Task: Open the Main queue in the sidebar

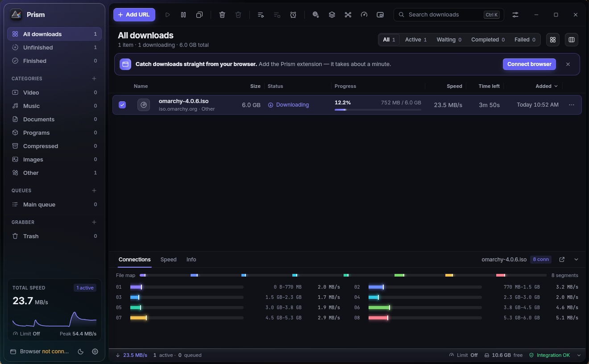Action: 54,204
